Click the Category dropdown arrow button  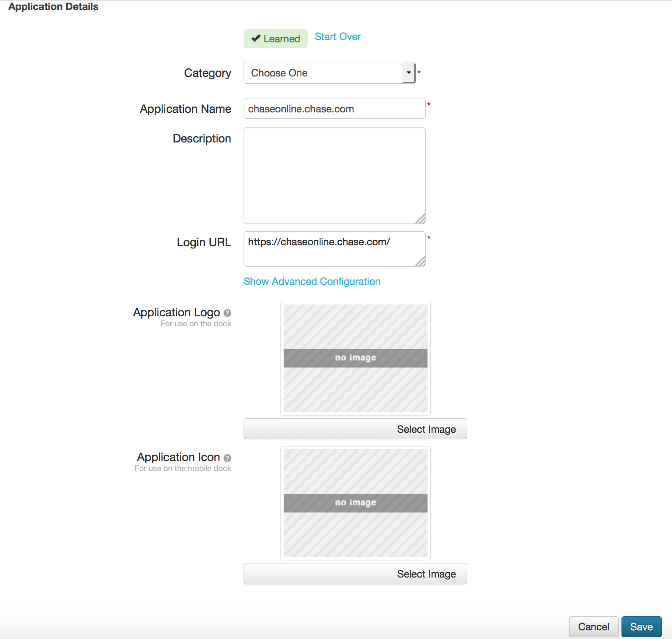[408, 73]
